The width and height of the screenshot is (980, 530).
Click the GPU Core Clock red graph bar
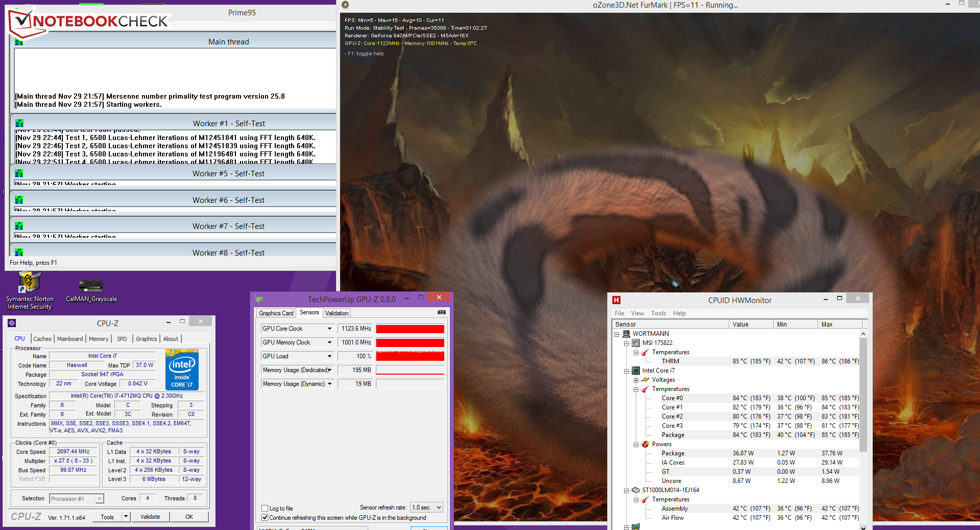[x=410, y=329]
